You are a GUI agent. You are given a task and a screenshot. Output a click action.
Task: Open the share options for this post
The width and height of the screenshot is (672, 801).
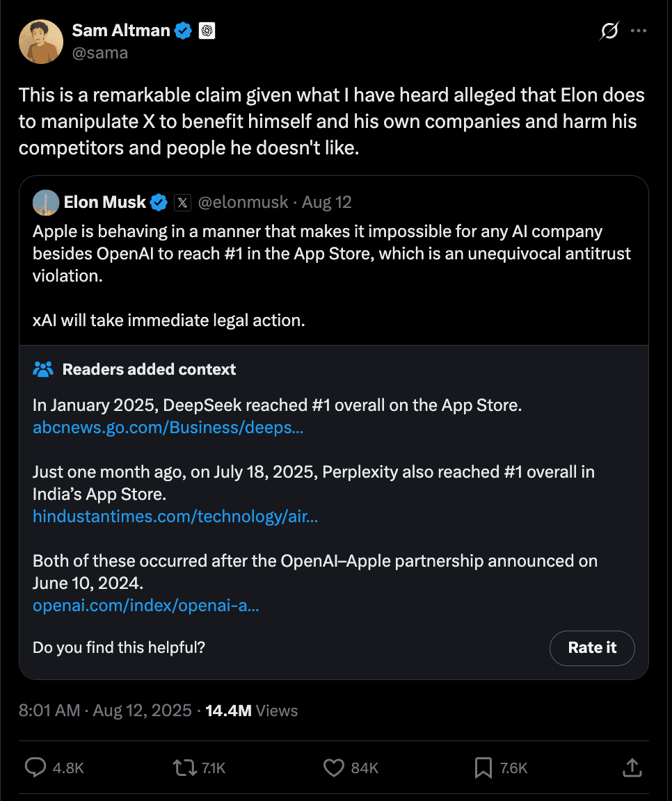pos(632,768)
